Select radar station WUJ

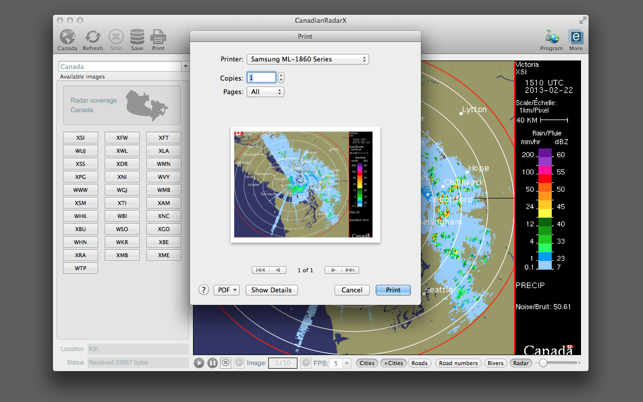[80, 151]
